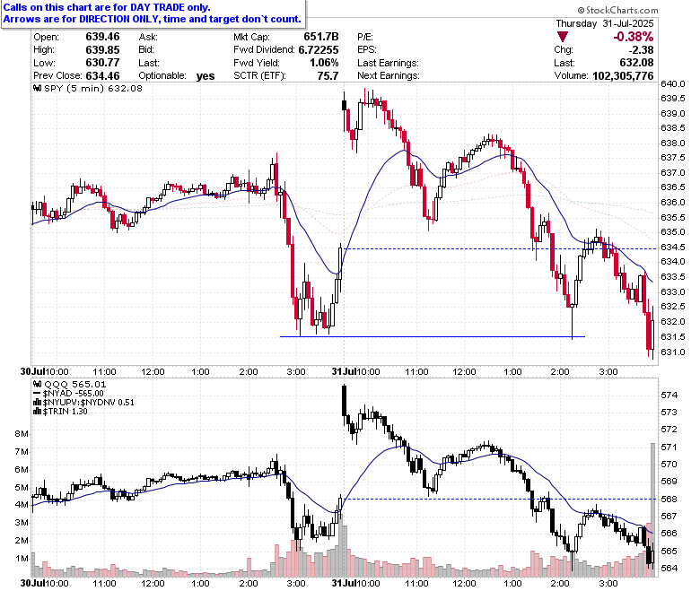
Task: Click the Prev Close value 634.46
Action: [x=102, y=76]
